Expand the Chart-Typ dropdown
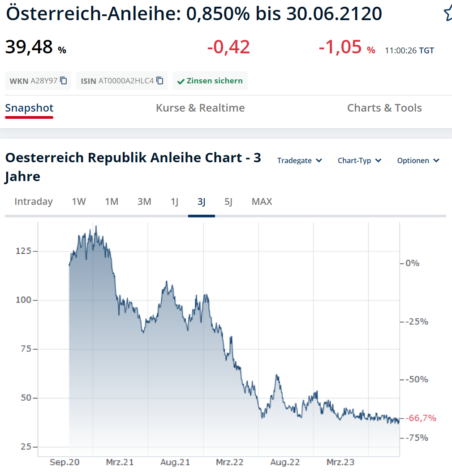This screenshot has height=476, width=452. coord(359,160)
